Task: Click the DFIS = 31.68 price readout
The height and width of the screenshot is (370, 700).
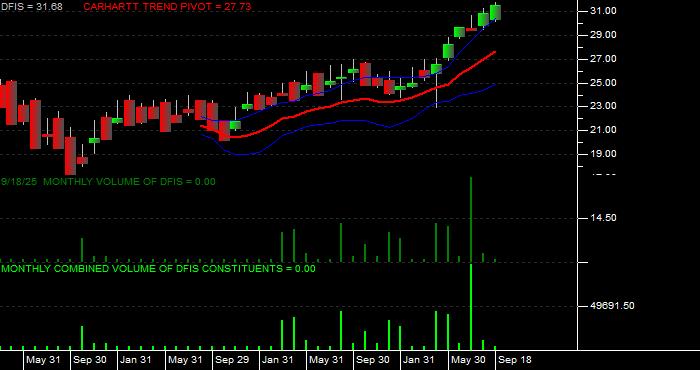Action: [31, 7]
